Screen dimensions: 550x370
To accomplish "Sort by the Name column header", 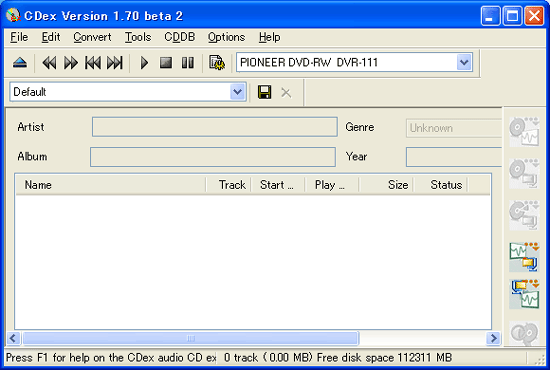I will click(111, 185).
